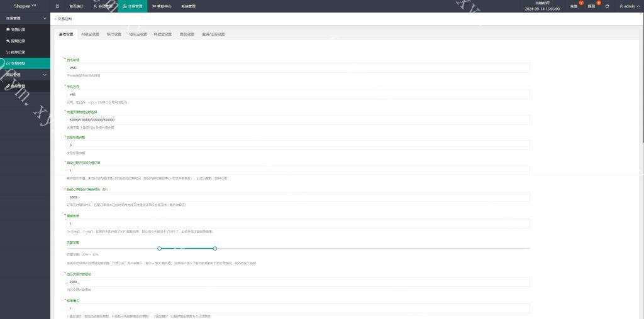Open 充值 notifications in top bar
Screen dimensions: 644x319
(x=574, y=6)
